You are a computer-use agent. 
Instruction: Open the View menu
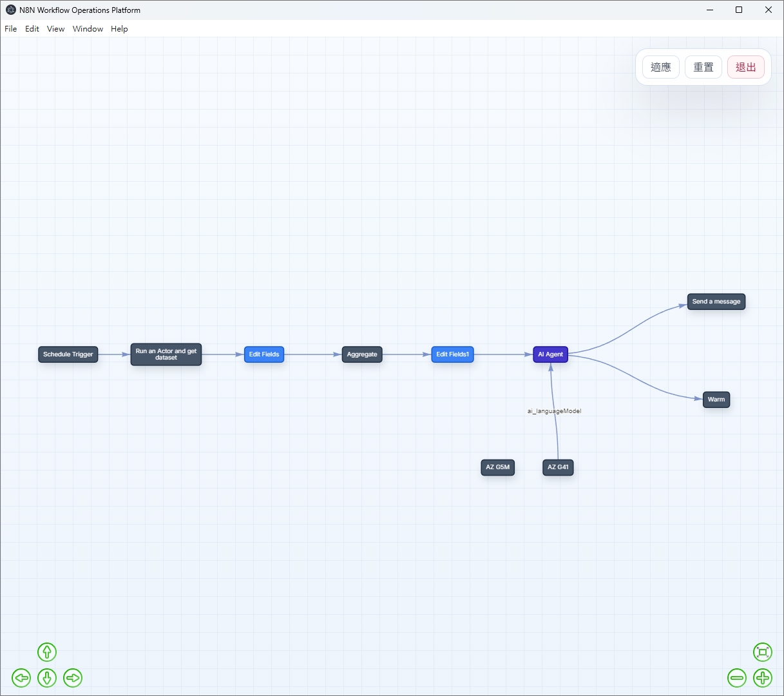(x=56, y=29)
